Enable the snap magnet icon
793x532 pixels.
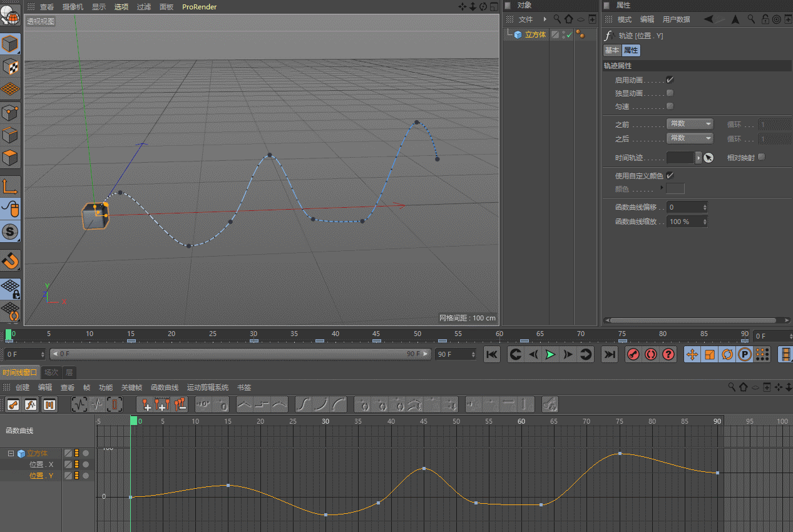click(x=10, y=260)
